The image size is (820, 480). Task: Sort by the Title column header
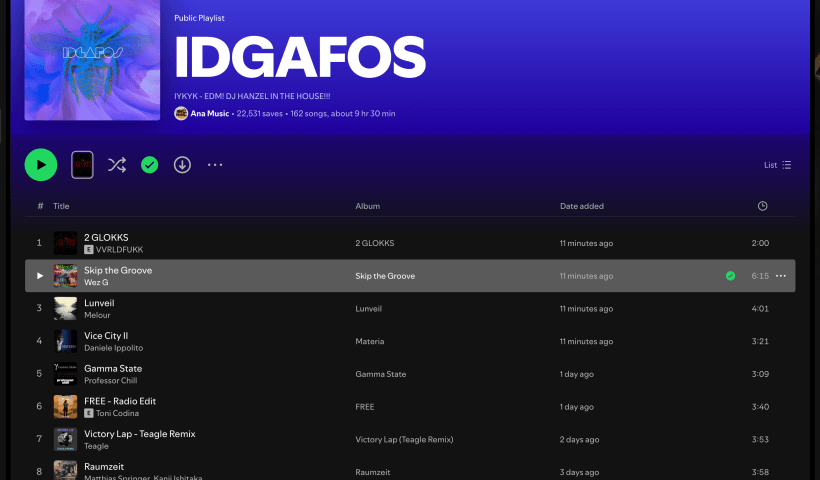[61, 206]
